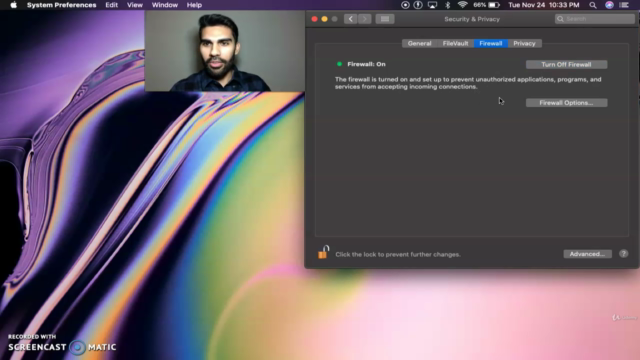Open the View menu

click(135, 5)
